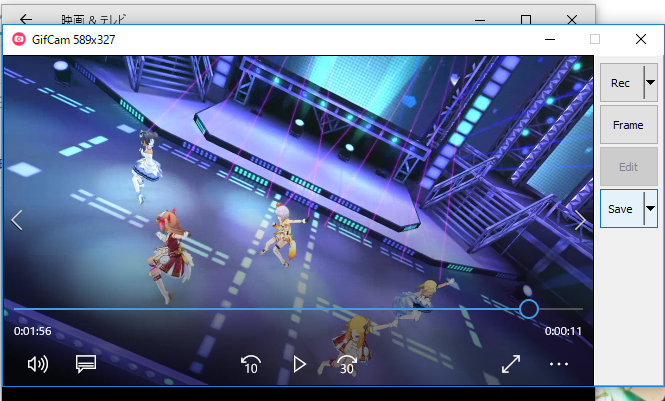This screenshot has height=401, width=665.
Task: Open the more options ellipsis menu
Action: [559, 364]
